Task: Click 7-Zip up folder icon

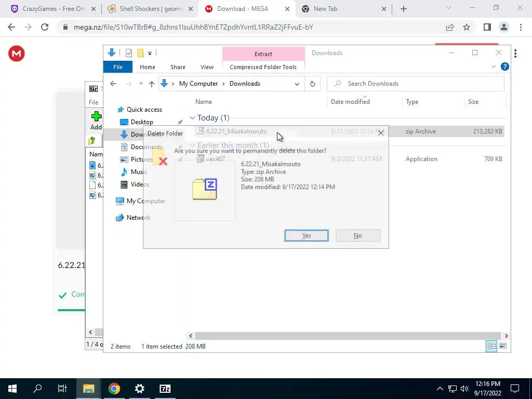Action: 92,140
